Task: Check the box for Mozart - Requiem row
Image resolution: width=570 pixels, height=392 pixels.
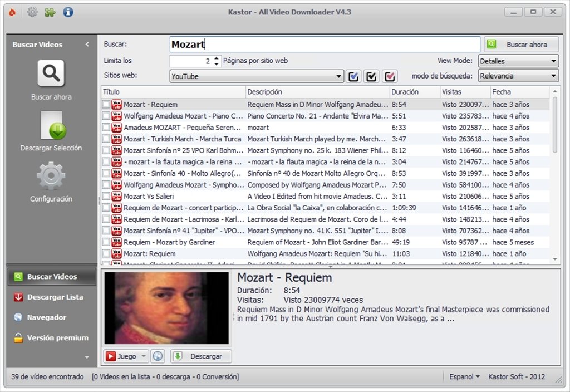Action: pos(106,104)
